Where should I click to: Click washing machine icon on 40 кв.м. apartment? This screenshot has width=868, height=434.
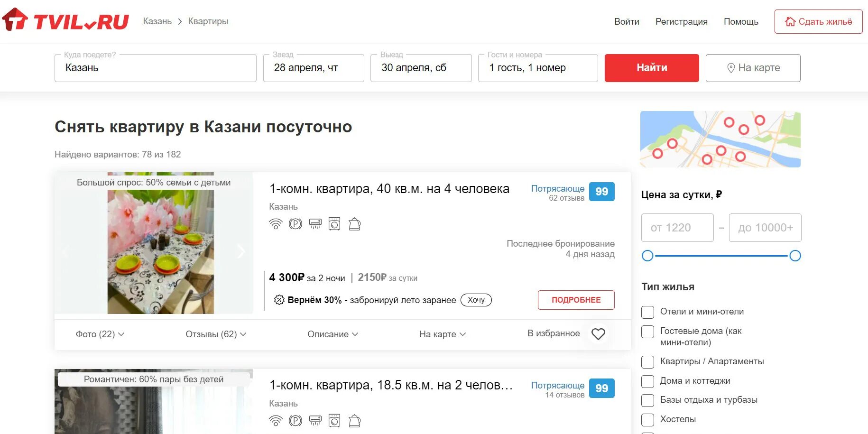[x=334, y=224]
